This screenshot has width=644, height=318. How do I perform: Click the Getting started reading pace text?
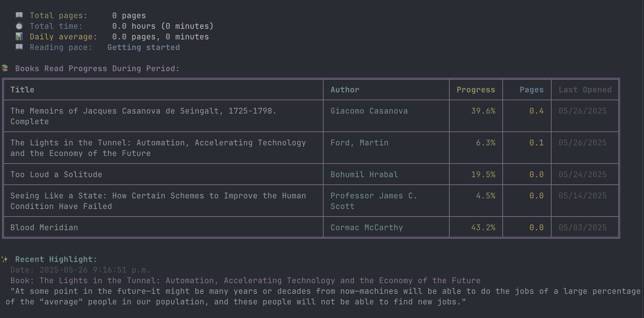pyautogui.click(x=143, y=47)
